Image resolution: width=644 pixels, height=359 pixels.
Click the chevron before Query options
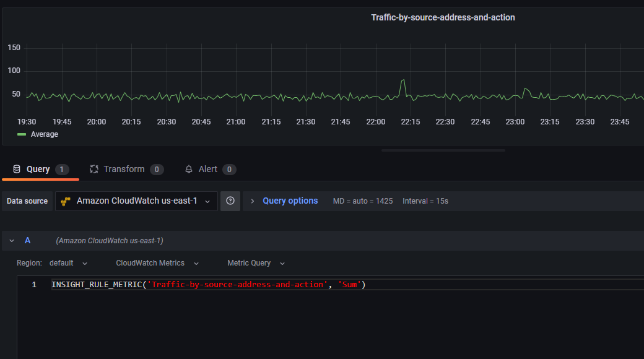click(251, 201)
